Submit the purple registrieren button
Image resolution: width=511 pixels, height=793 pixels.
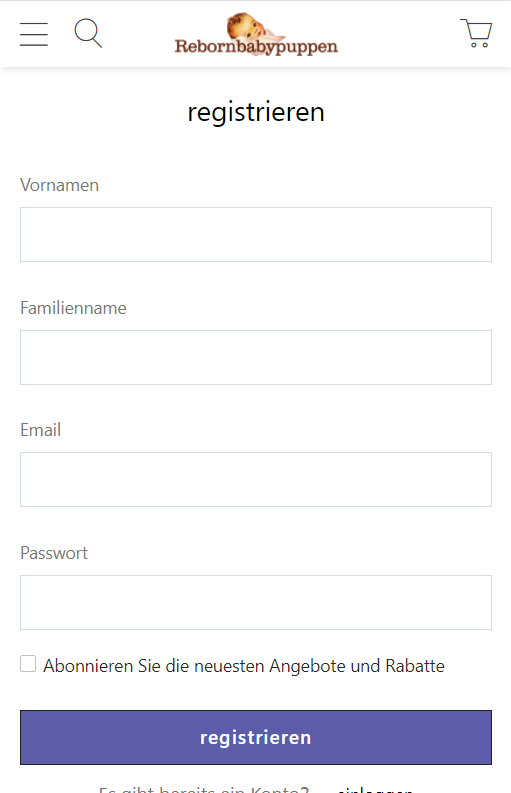pyautogui.click(x=256, y=737)
